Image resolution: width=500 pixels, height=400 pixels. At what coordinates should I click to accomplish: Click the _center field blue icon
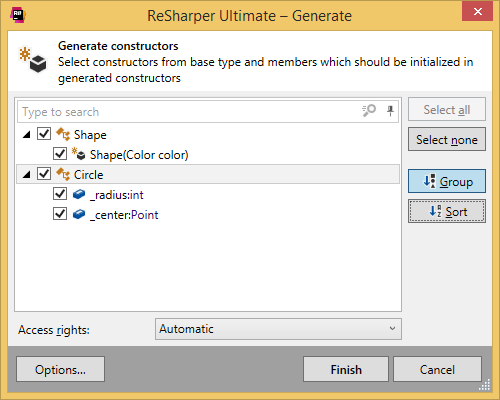point(79,214)
